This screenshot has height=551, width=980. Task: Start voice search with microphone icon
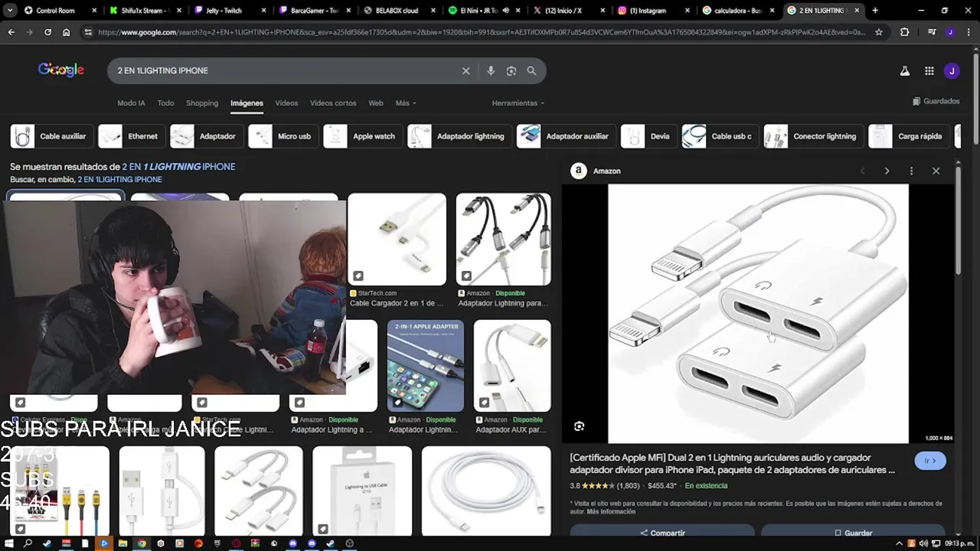491,70
